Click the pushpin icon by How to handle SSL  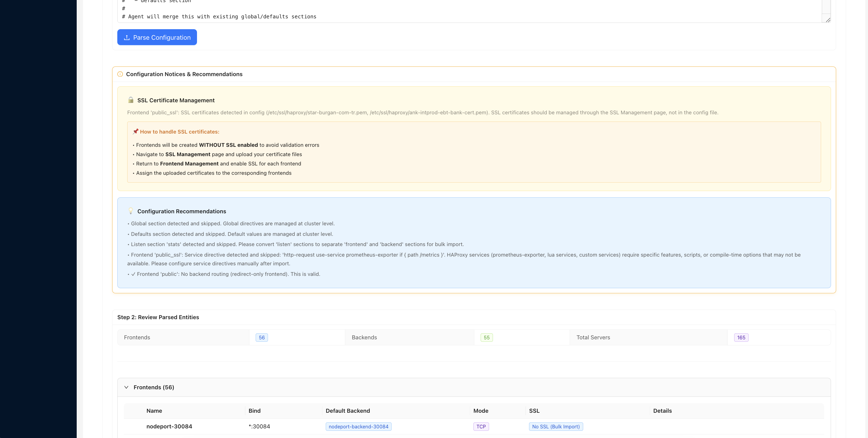135,131
